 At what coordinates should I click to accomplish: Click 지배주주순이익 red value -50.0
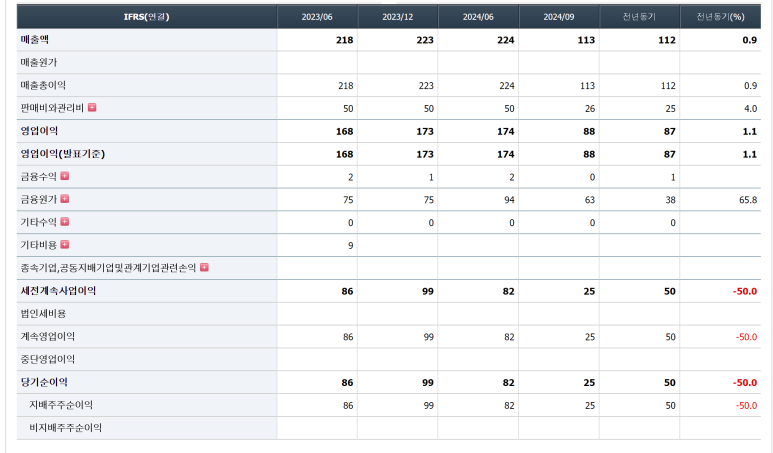[x=746, y=406]
